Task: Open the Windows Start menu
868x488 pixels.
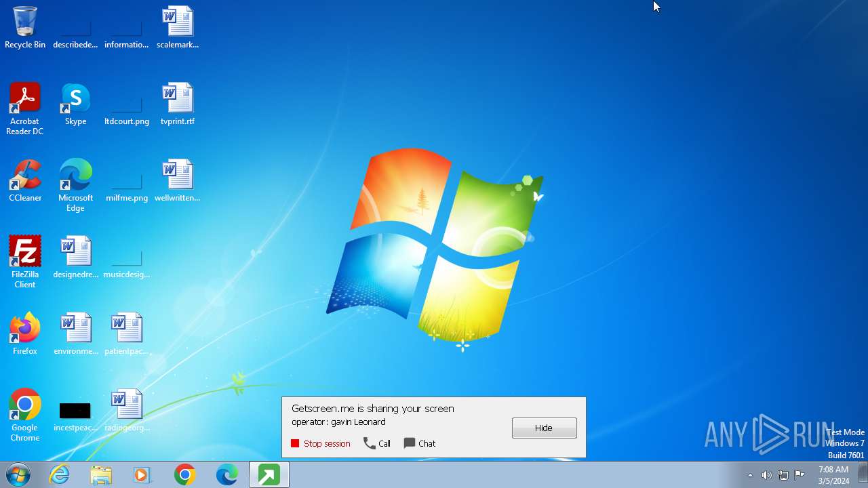Action: [18, 474]
